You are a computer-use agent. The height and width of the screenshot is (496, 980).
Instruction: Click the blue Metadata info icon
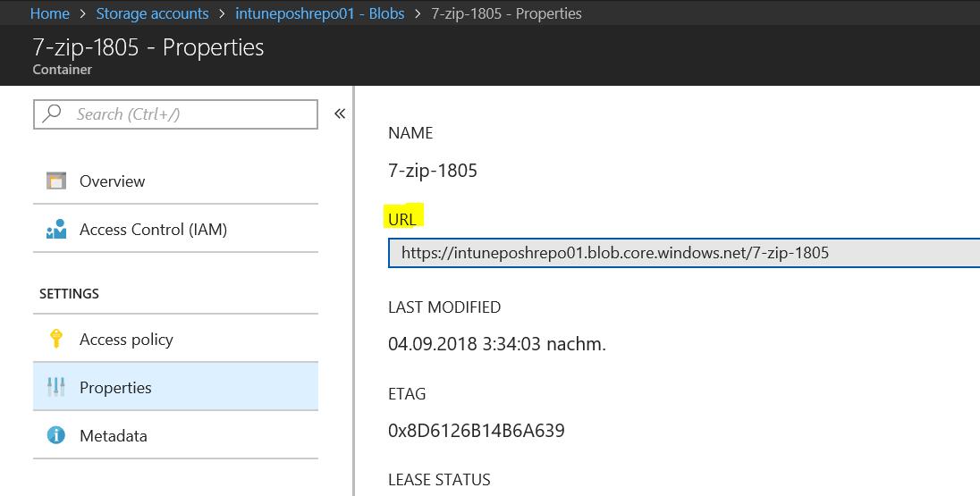pos(56,434)
